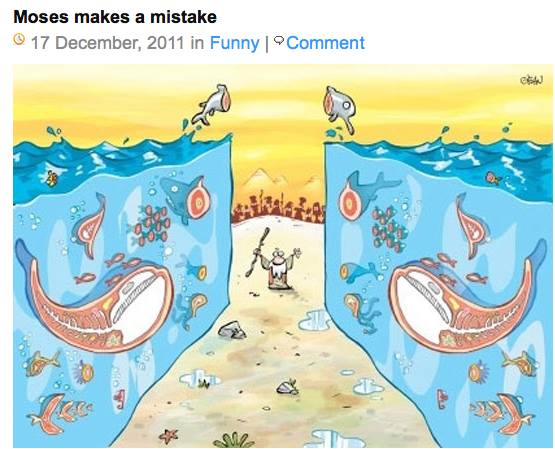This screenshot has width=555, height=449.
Task: Open the Comment link
Action: pyautogui.click(x=325, y=43)
